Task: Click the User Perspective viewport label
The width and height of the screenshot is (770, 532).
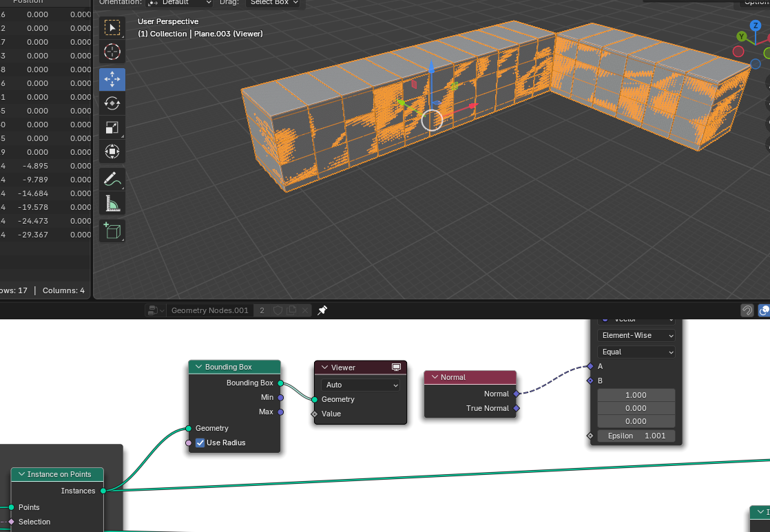Action: [x=168, y=21]
